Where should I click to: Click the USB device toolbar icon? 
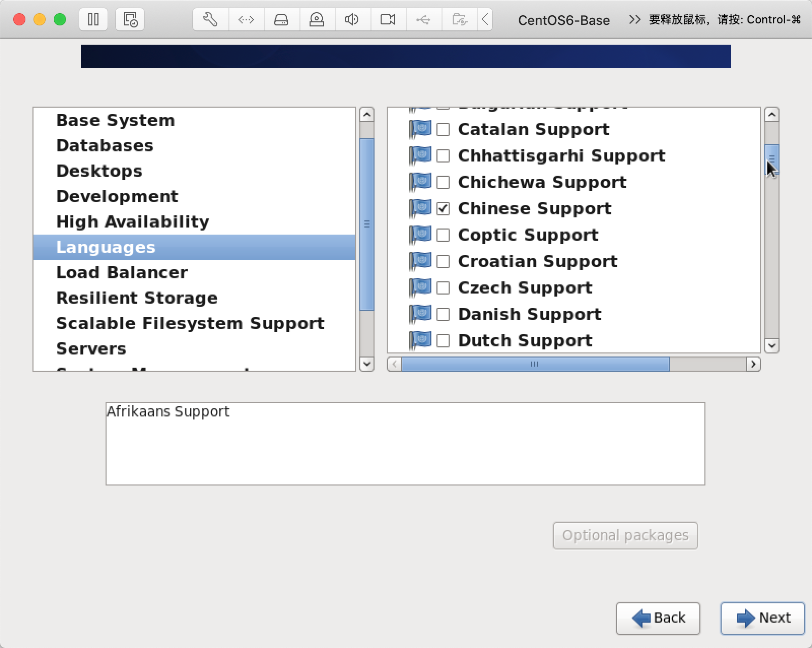[x=423, y=20]
